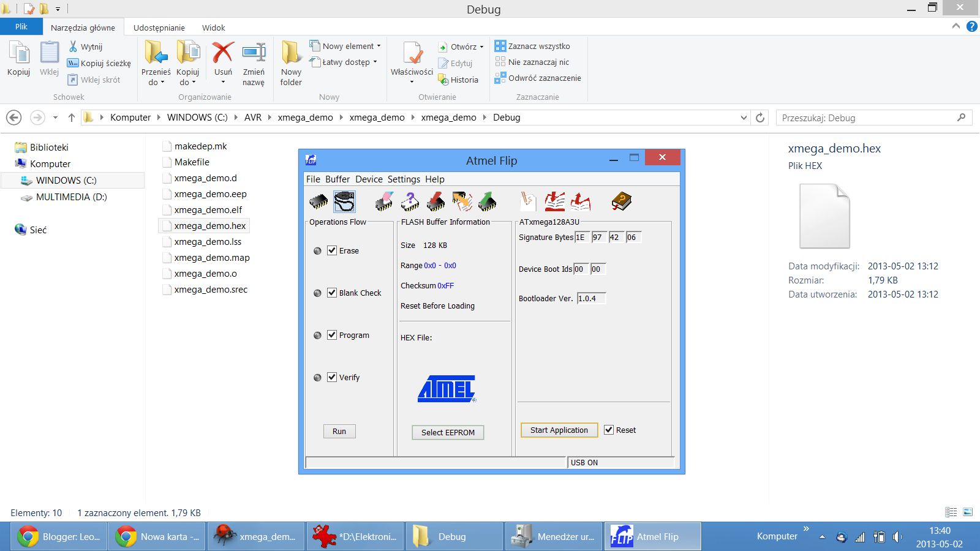Screen dimensions: 980x551
Task: Click Kopiuj ścieżkę in the ribbon
Action: pos(99,63)
